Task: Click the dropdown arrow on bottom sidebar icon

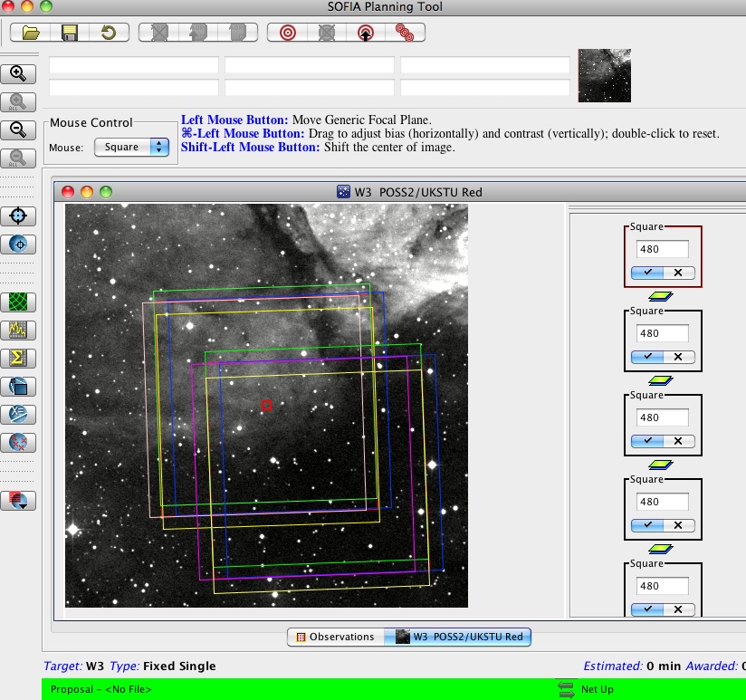Action: coord(24,506)
